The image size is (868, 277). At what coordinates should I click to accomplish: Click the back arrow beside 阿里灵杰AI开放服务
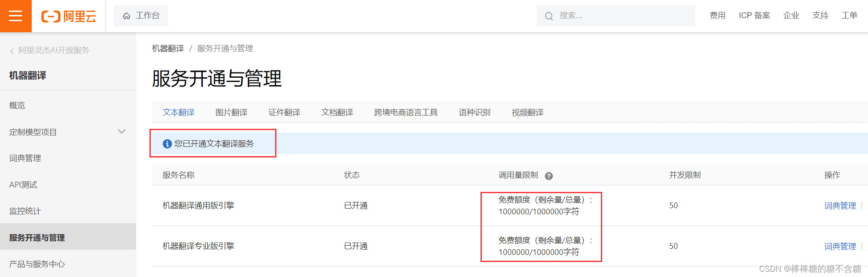pyautogui.click(x=12, y=51)
